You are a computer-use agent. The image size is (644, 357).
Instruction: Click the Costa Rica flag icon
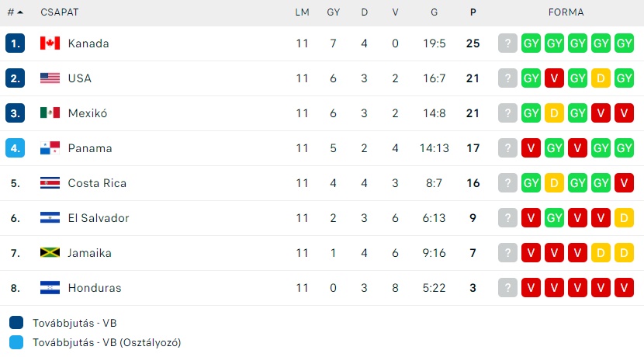pos(50,183)
